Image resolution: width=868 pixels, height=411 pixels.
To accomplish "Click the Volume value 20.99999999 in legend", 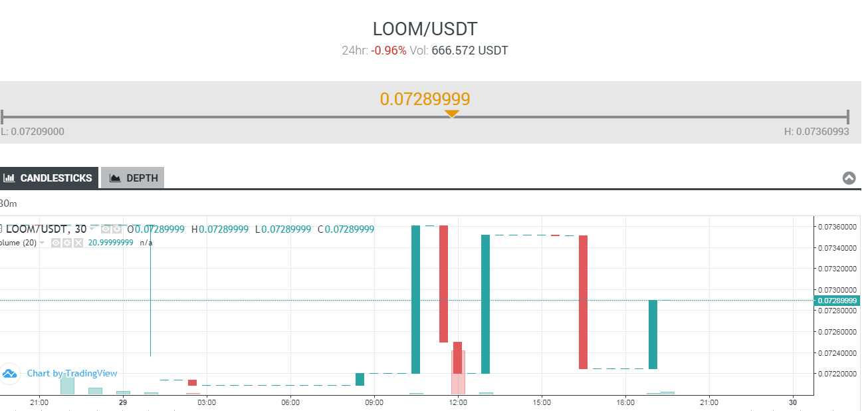I will coord(111,243).
